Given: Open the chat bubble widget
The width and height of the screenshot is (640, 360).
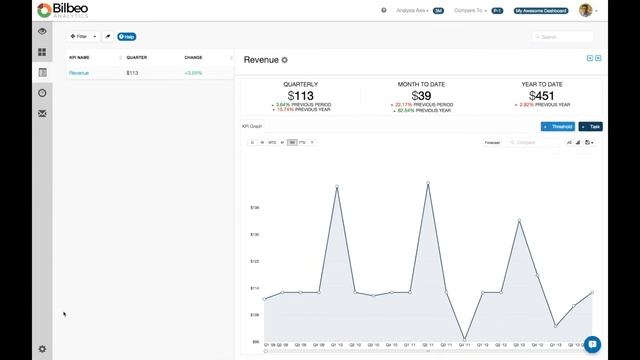Looking at the screenshot, I should coord(592,344).
